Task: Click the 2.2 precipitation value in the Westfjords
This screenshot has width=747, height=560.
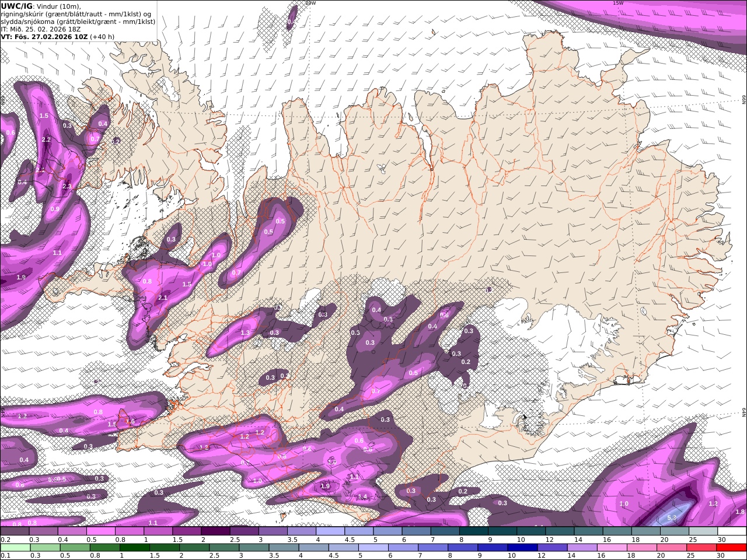Action: 47,140
